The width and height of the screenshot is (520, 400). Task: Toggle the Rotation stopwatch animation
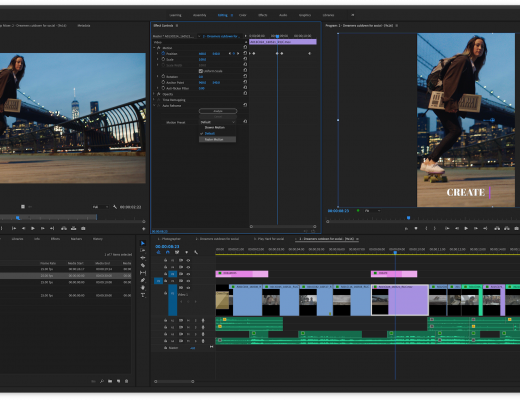tap(163, 76)
